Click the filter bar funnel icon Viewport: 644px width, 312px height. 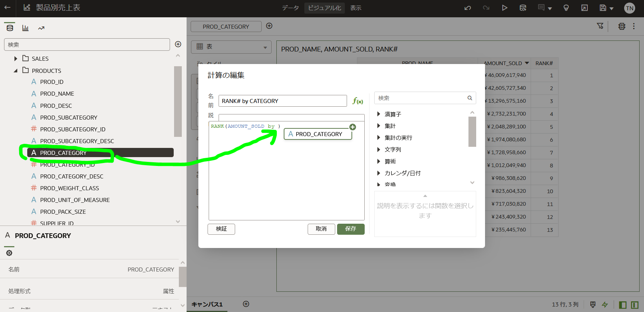click(600, 26)
